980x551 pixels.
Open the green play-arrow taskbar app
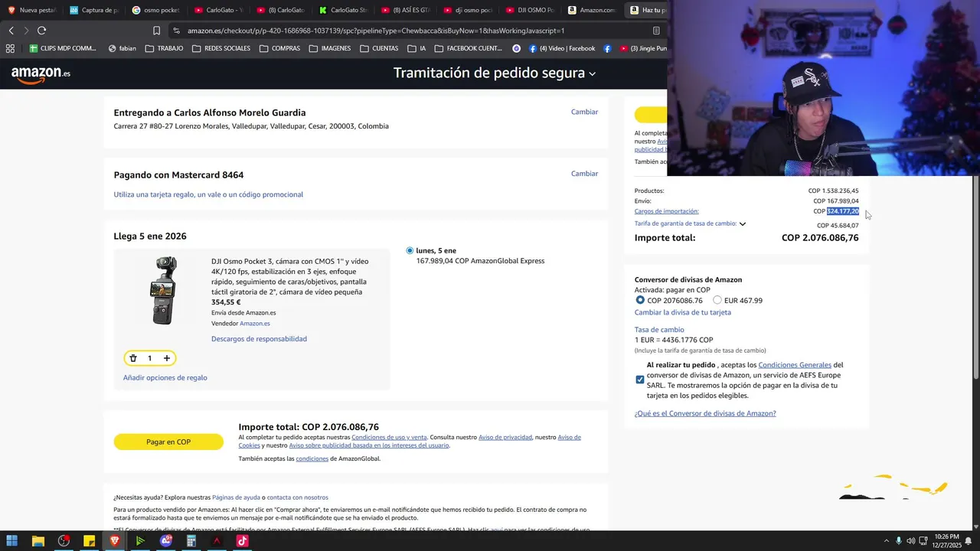point(140,541)
